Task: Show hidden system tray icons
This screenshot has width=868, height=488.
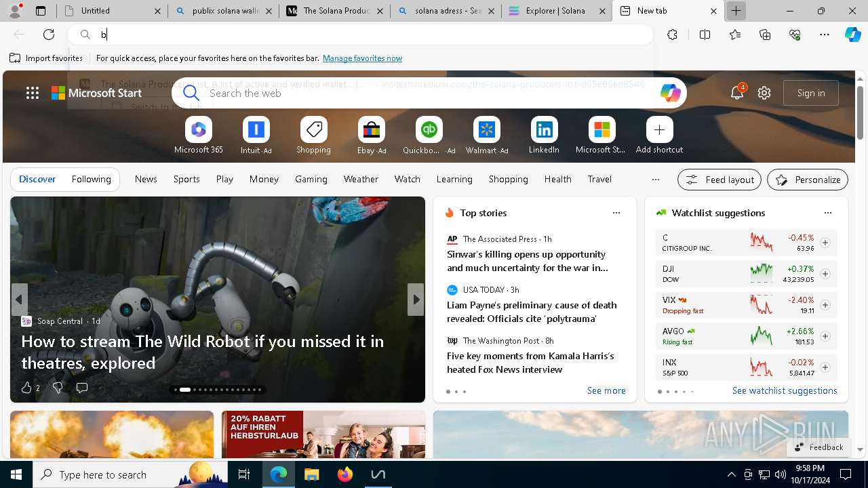Action: [x=731, y=474]
